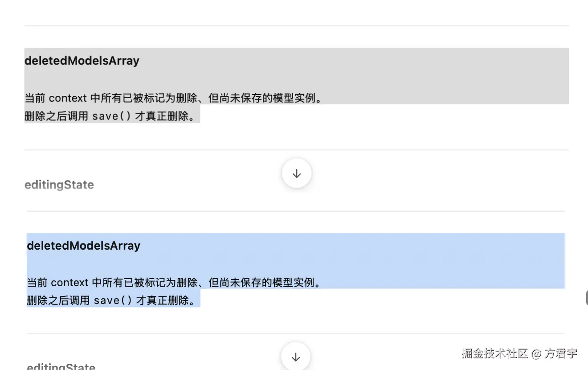
Task: Select the fully visible editingState heading
Action: [59, 185]
